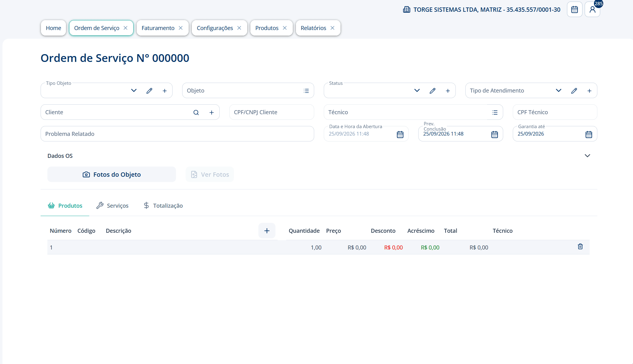Focus the CPF/CNPJ Cliente field
This screenshot has height=364, width=633.
[272, 112]
